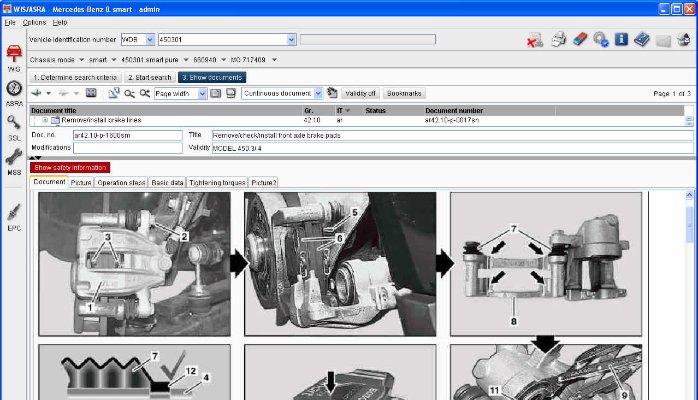Click the Doc. no. field

127,135
